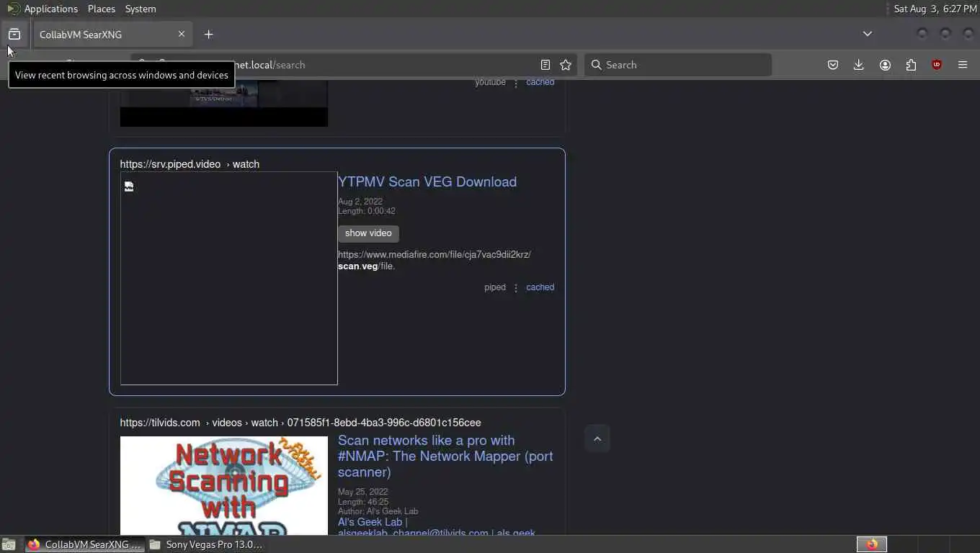This screenshot has height=553, width=980.
Task: Open the Applications menu
Action: point(50,9)
